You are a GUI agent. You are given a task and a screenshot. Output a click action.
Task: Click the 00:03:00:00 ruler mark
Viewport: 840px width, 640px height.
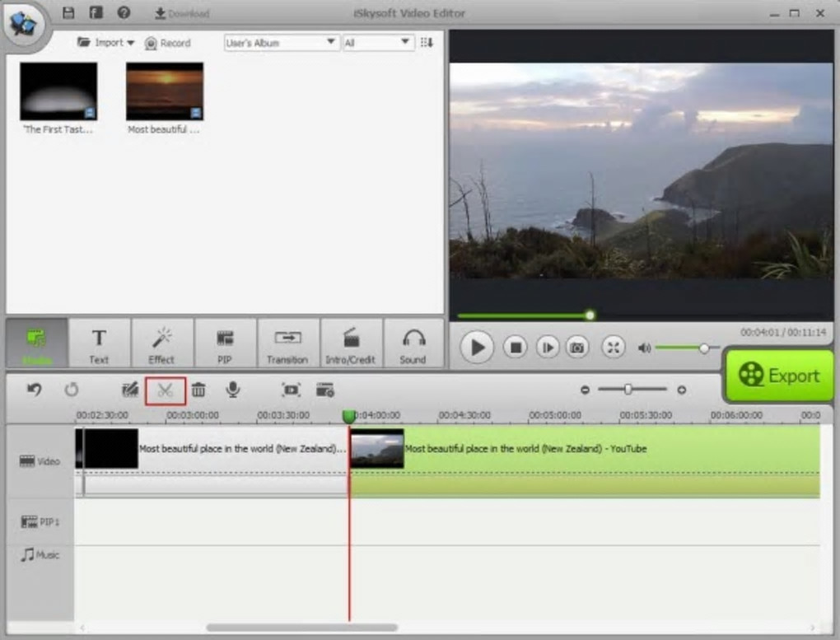click(x=193, y=415)
